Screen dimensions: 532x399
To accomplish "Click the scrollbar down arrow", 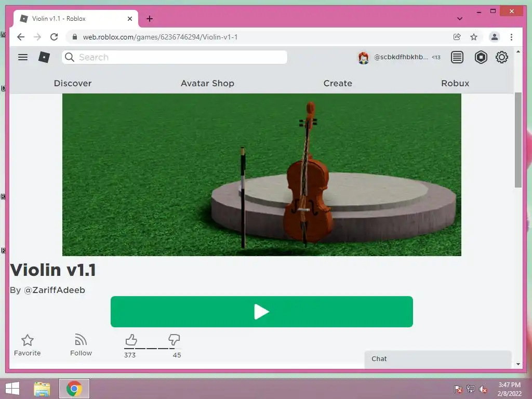I will click(x=518, y=364).
